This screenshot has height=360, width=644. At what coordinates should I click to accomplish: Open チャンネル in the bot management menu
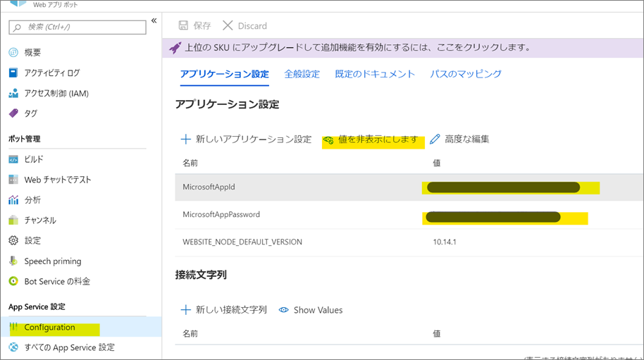(39, 221)
